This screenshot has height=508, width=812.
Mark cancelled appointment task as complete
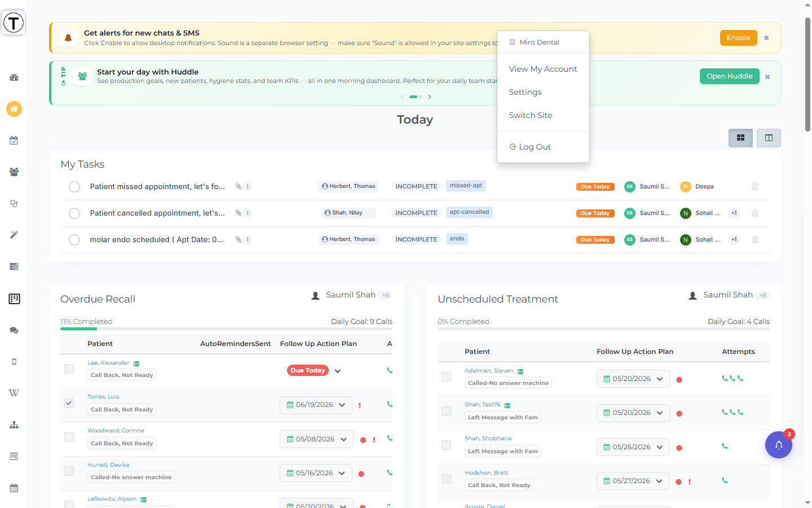(74, 213)
